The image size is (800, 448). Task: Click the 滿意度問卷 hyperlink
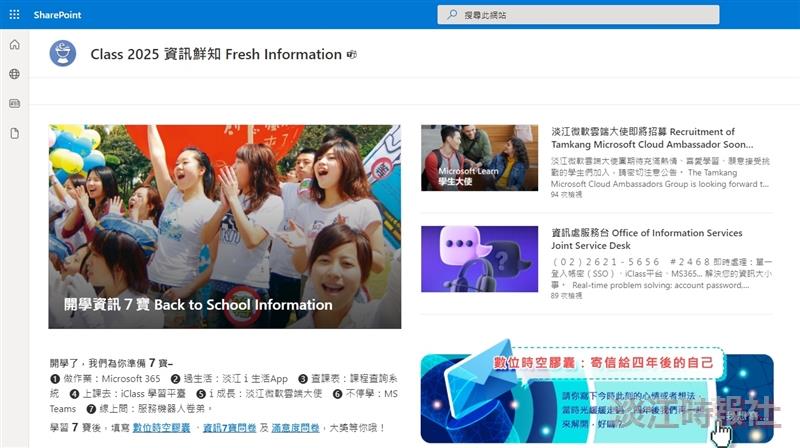coord(295,428)
